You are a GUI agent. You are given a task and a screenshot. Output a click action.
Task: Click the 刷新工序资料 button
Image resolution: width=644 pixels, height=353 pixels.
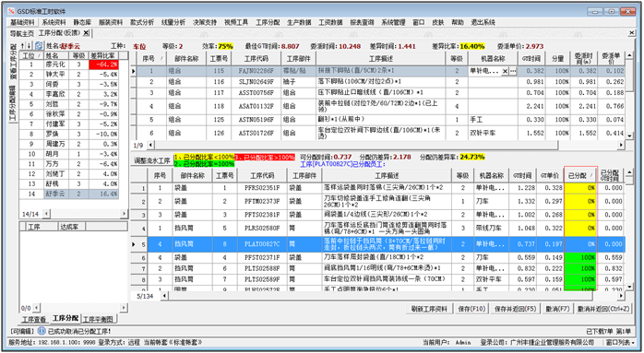coord(429,309)
